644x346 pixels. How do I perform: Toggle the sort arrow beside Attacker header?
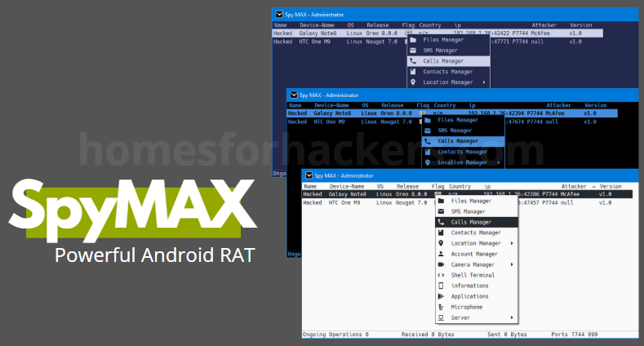(x=593, y=186)
